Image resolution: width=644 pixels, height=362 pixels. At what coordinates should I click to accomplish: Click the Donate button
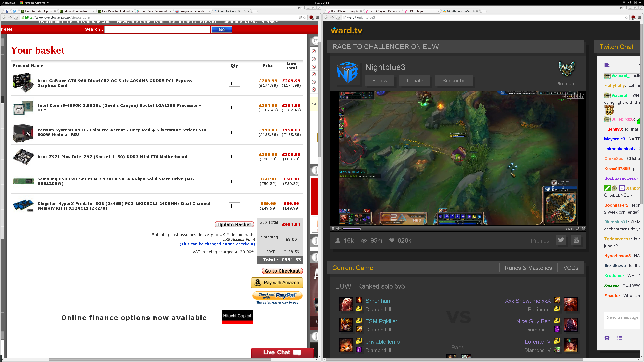coord(415,80)
